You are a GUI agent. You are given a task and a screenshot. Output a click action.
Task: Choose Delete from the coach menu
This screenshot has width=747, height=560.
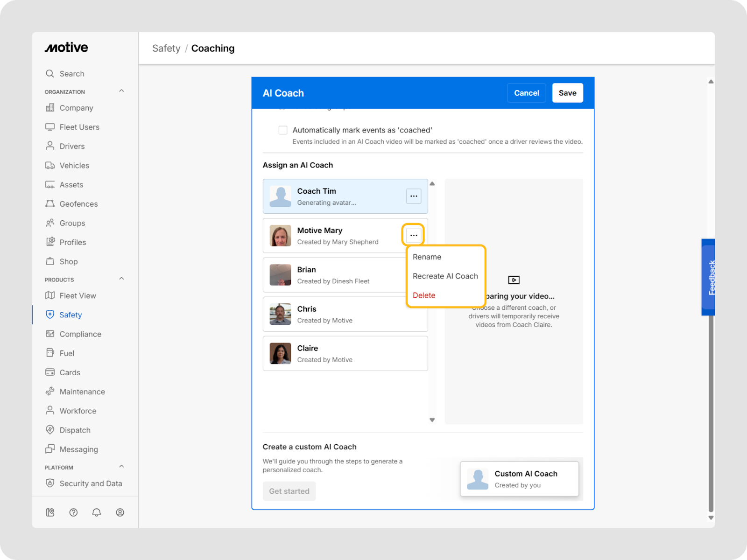point(424,295)
